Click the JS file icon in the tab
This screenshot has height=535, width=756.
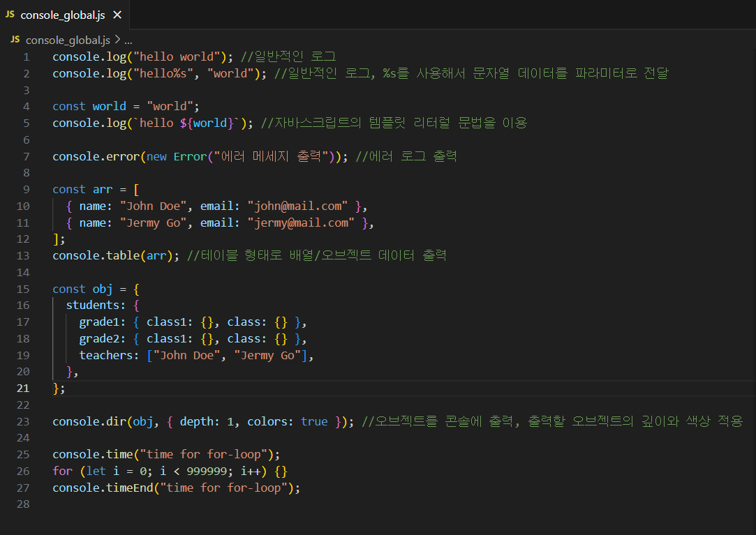coord(10,15)
